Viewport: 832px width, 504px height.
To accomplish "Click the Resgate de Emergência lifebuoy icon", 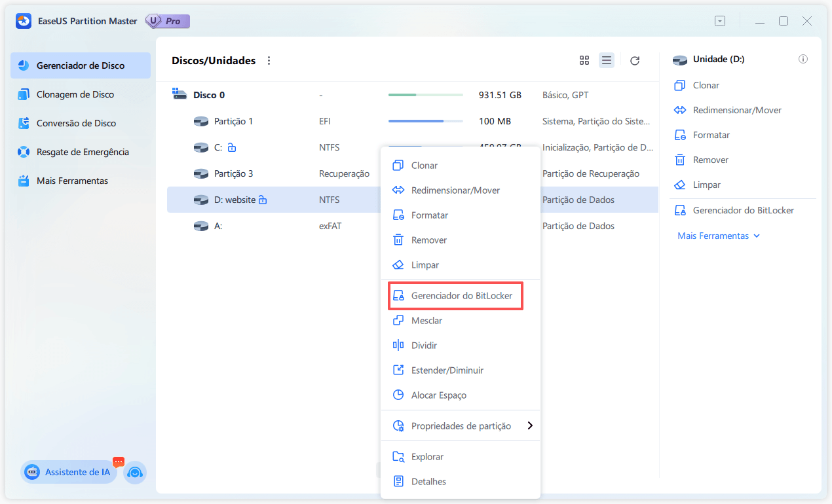I will pos(24,152).
